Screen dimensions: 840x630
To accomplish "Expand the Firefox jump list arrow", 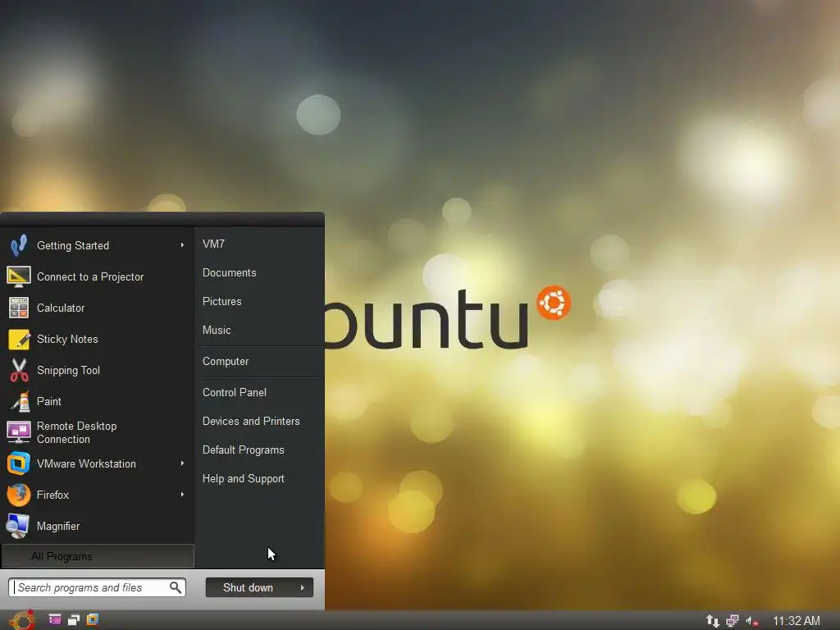I will (x=182, y=495).
